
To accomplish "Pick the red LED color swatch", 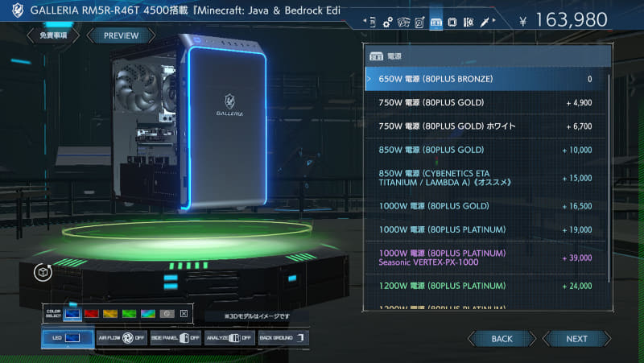I will [x=92, y=314].
